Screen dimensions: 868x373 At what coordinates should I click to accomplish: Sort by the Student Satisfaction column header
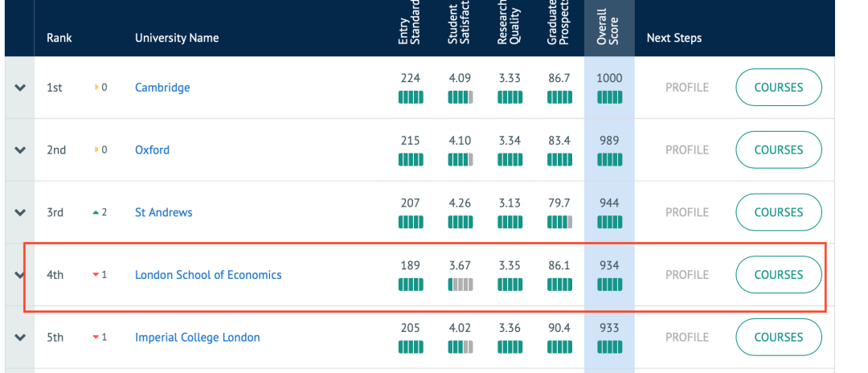point(460,23)
